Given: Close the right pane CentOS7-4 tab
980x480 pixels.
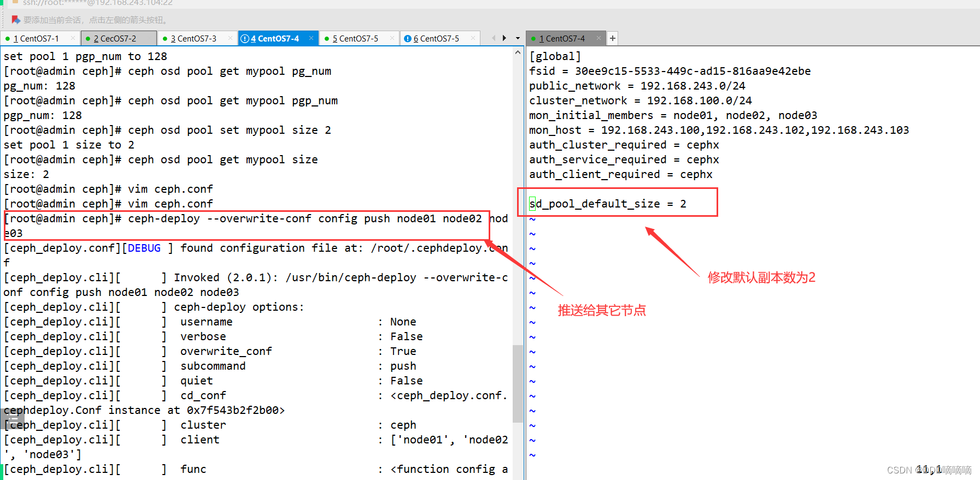Looking at the screenshot, I should [598, 38].
